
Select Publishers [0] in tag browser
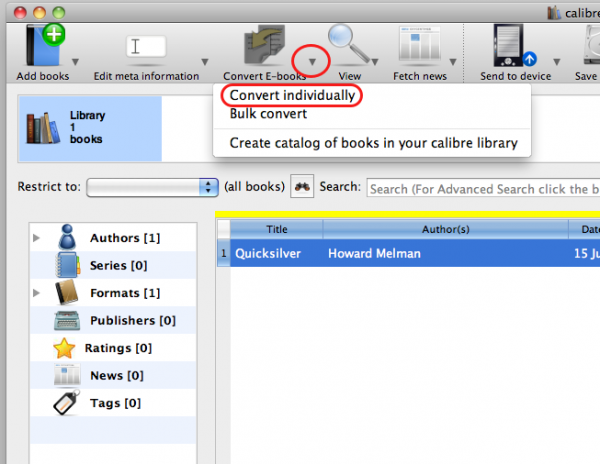pyautogui.click(x=133, y=321)
